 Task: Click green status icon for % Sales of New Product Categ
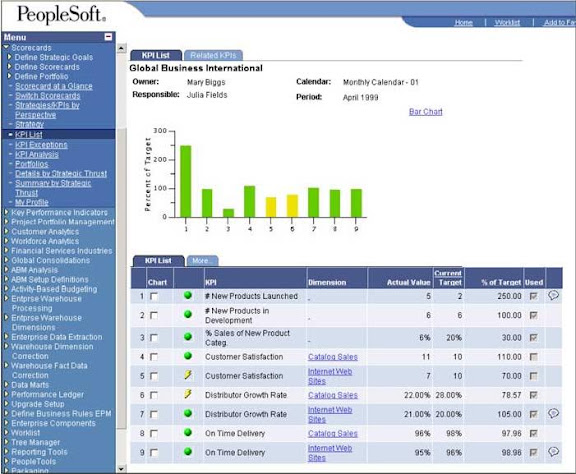click(188, 337)
